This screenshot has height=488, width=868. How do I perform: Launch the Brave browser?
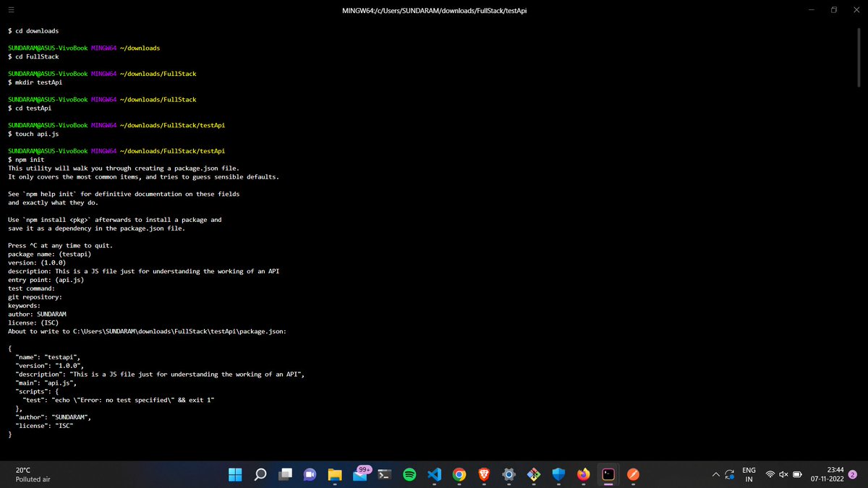pos(483,474)
